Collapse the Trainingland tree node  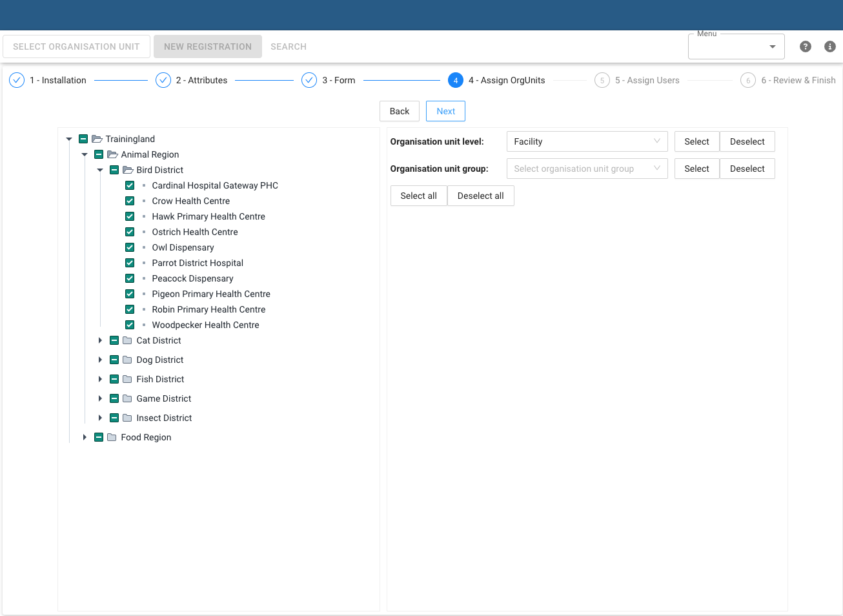(69, 139)
